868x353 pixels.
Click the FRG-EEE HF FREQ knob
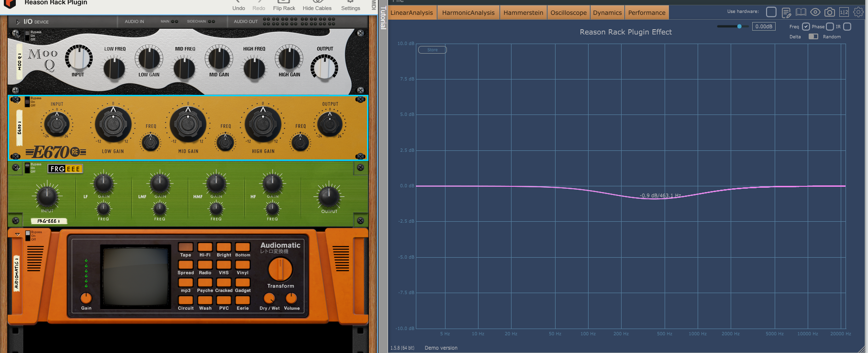click(x=272, y=208)
